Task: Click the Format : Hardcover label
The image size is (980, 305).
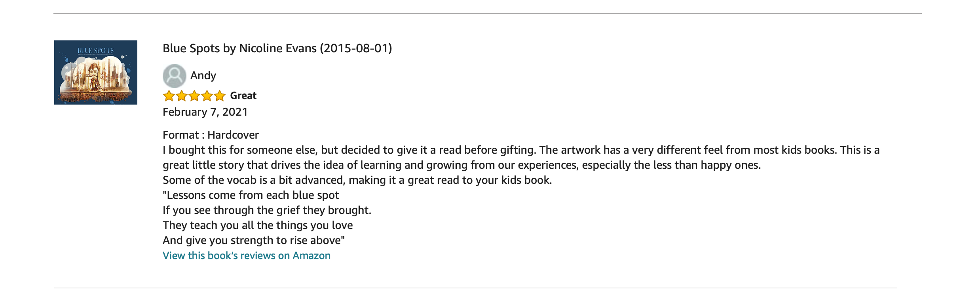Action: 211,135
